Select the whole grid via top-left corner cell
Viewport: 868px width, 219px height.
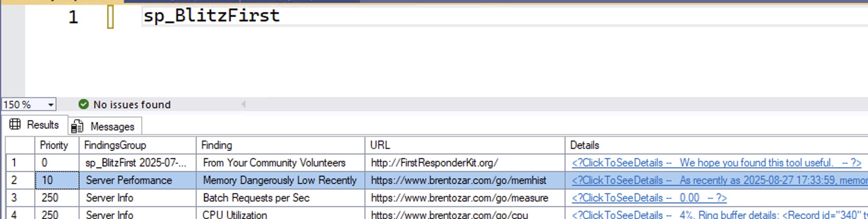pos(20,145)
